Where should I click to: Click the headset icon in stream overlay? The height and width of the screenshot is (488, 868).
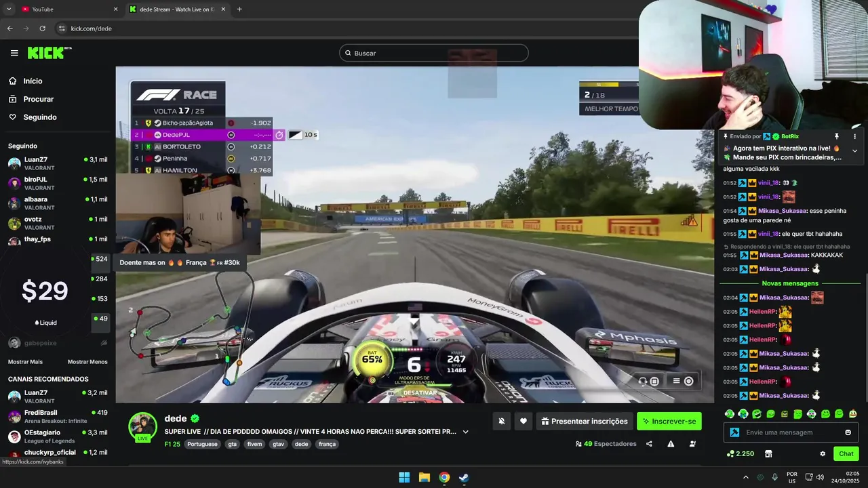click(x=643, y=381)
